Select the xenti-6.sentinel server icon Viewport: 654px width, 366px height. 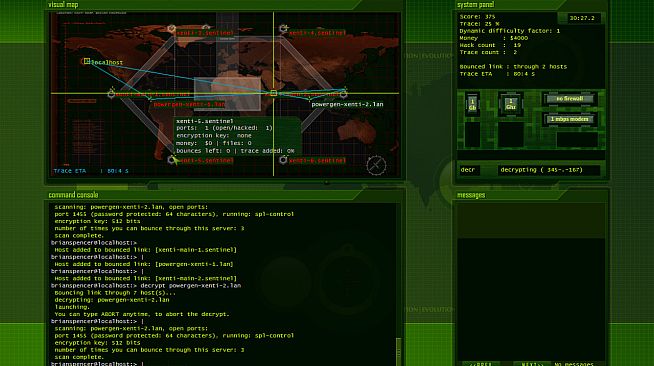point(283,160)
